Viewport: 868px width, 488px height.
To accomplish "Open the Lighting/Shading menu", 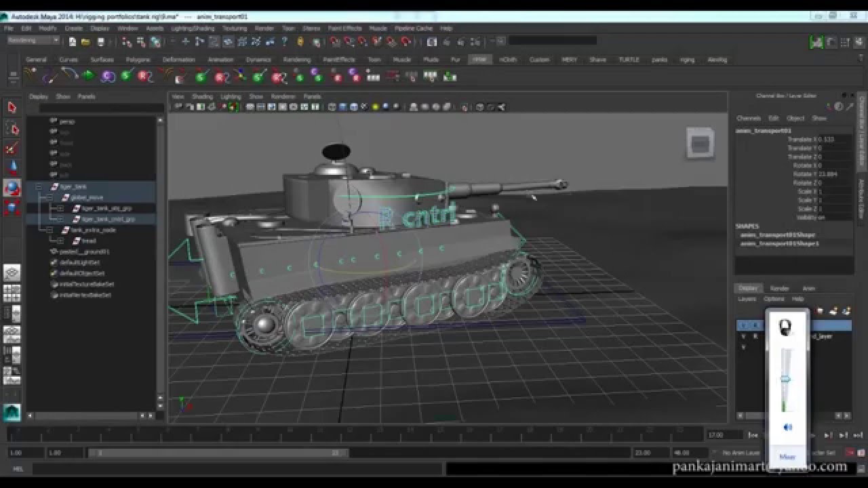I will pyautogui.click(x=193, y=28).
